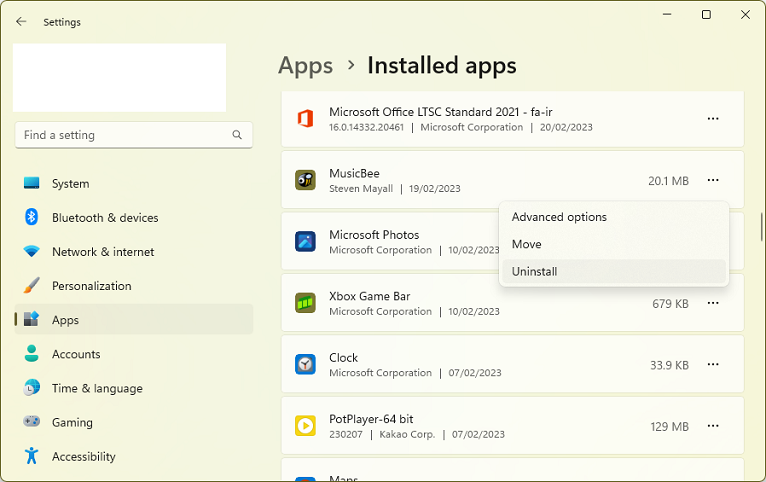The height and width of the screenshot is (482, 766).
Task: Click the 129 MB size value
Action: (669, 427)
